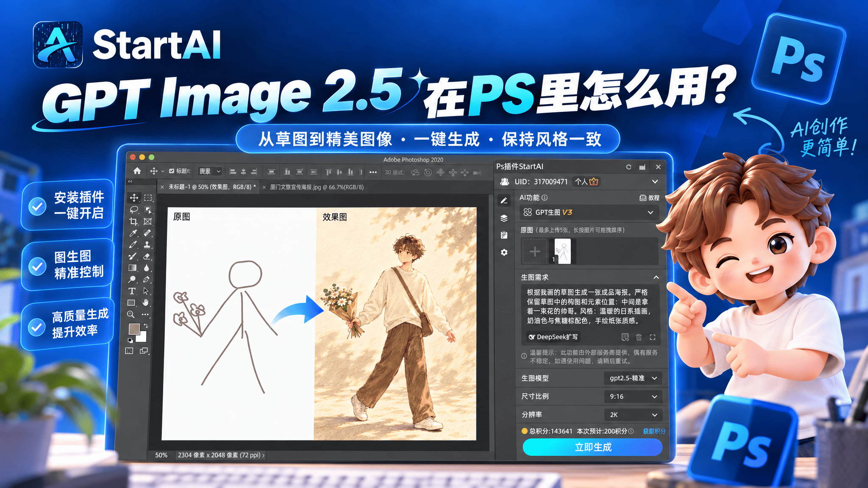
Task: Reset default foreground/background colors
Action: (x=130, y=340)
